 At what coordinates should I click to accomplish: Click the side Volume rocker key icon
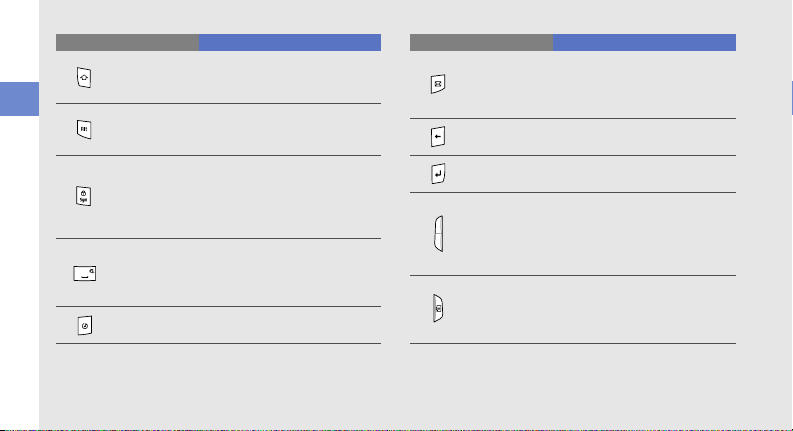[438, 234]
